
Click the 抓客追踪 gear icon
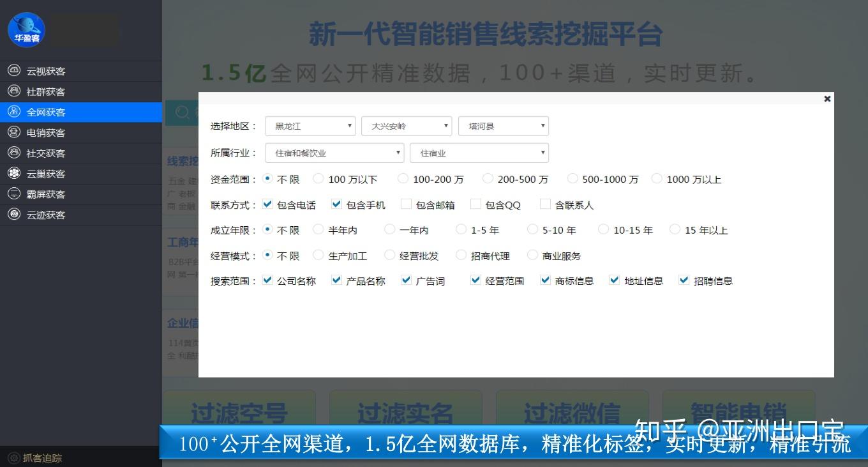(x=14, y=457)
